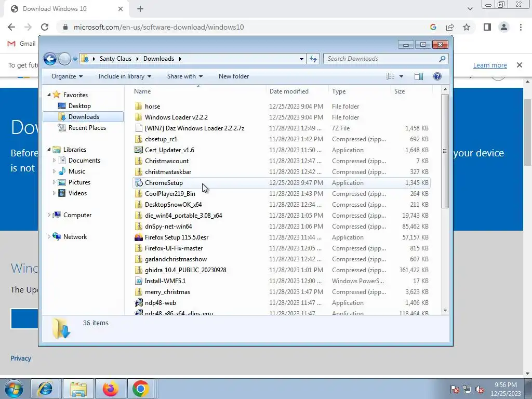Screen dimensions: 532x399
Task: Expand the Network tree node
Action: [x=49, y=236]
